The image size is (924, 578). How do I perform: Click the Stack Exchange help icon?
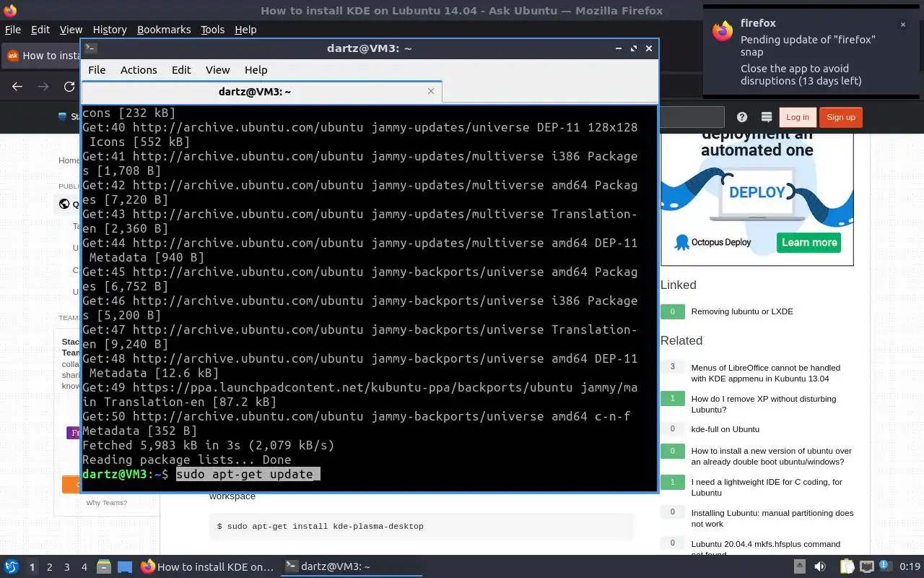742,117
